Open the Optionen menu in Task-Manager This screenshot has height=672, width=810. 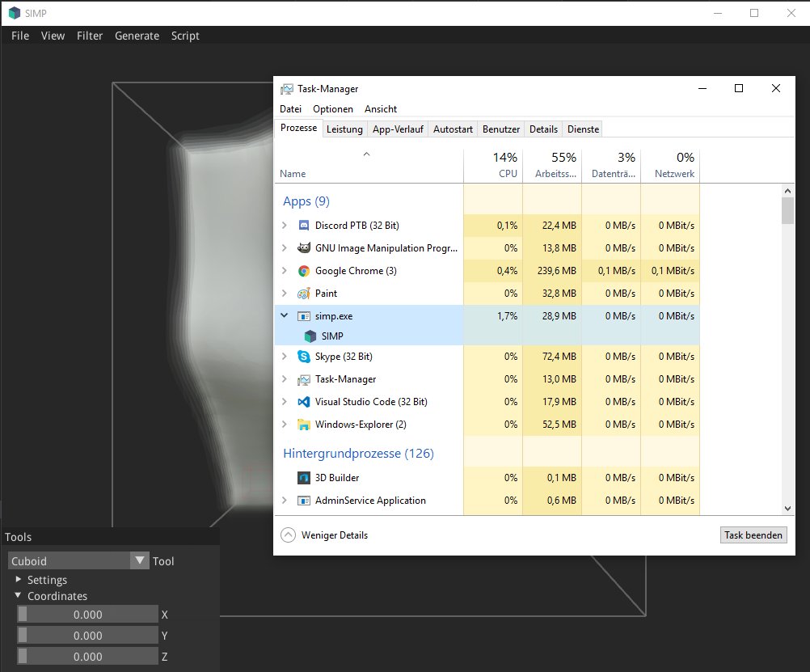coord(333,109)
